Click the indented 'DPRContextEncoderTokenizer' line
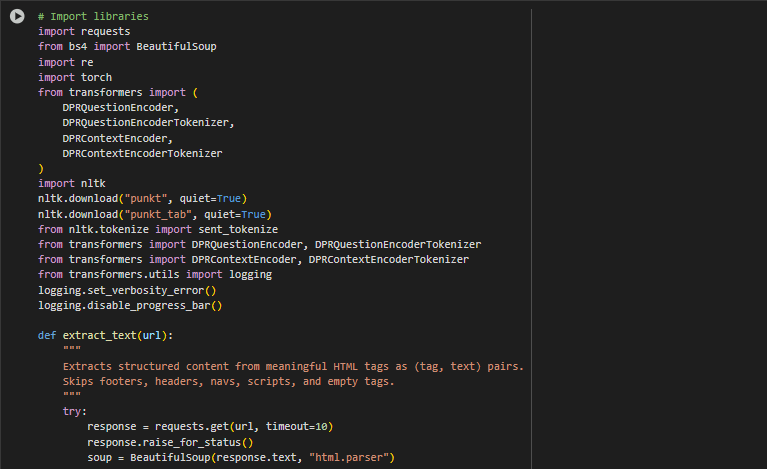This screenshot has width=767, height=469. [x=142, y=154]
